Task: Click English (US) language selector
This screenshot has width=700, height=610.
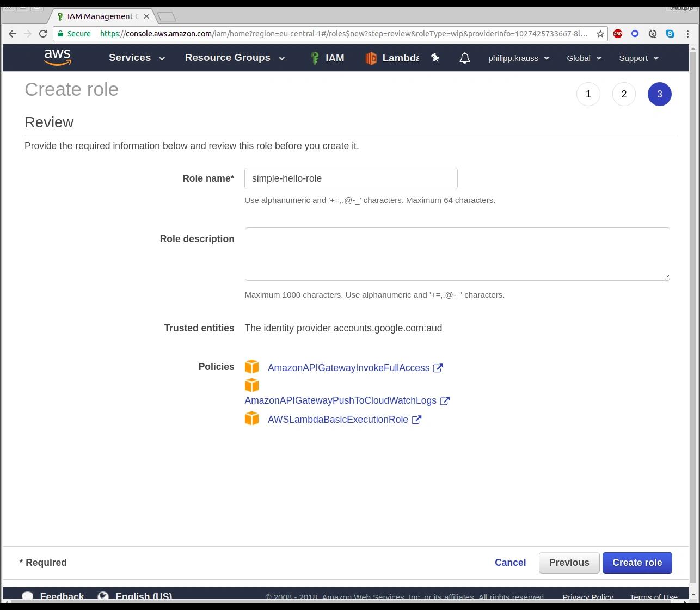Action: coord(144,596)
